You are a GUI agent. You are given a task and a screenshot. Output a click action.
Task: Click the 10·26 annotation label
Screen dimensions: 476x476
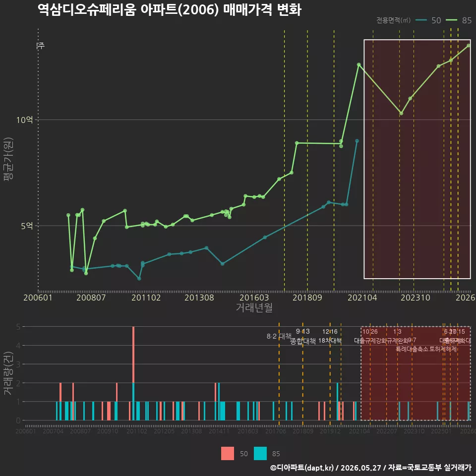[370, 332]
